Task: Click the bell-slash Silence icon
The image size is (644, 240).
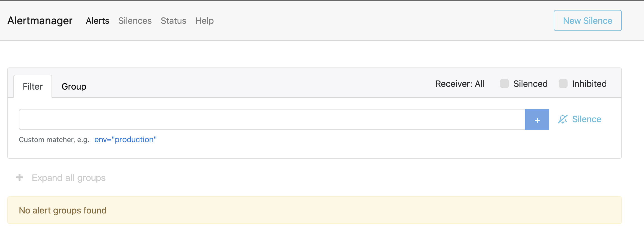Action: [x=563, y=119]
